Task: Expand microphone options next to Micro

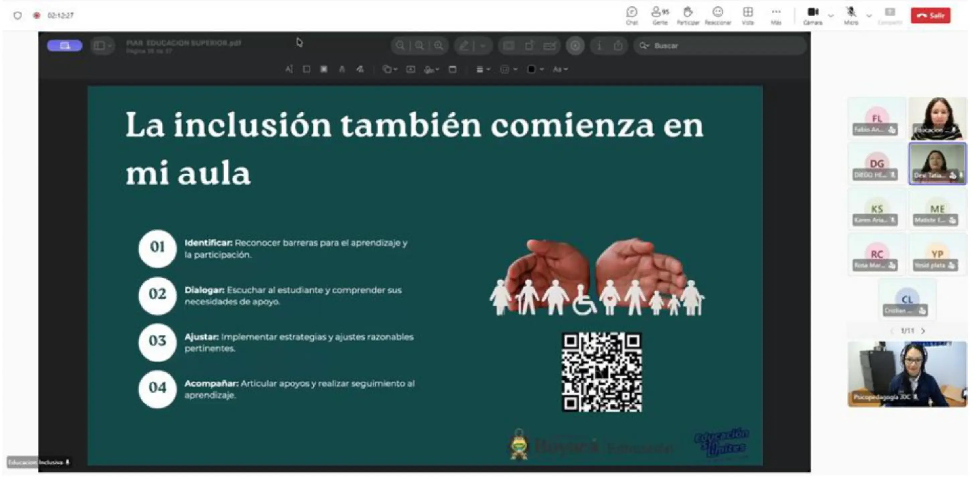Action: click(869, 16)
